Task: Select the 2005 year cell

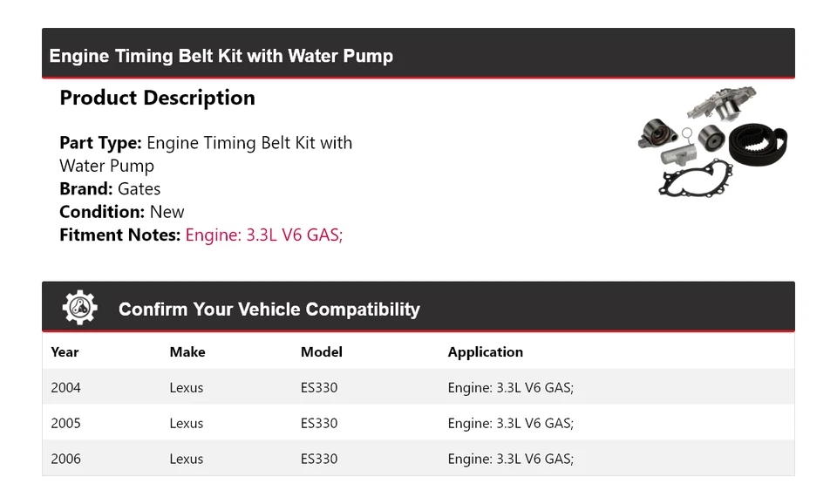Action: (65, 424)
